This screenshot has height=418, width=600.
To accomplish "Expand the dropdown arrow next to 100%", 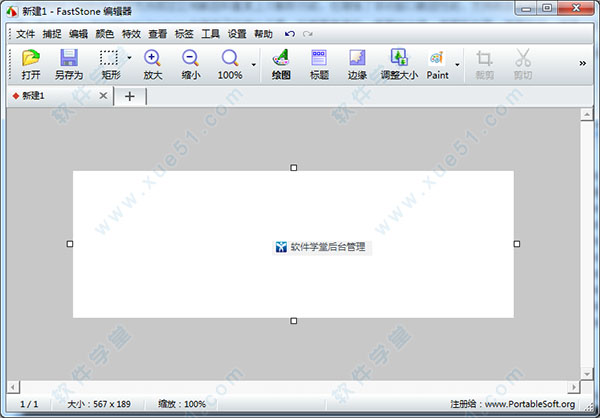I will coord(253,65).
